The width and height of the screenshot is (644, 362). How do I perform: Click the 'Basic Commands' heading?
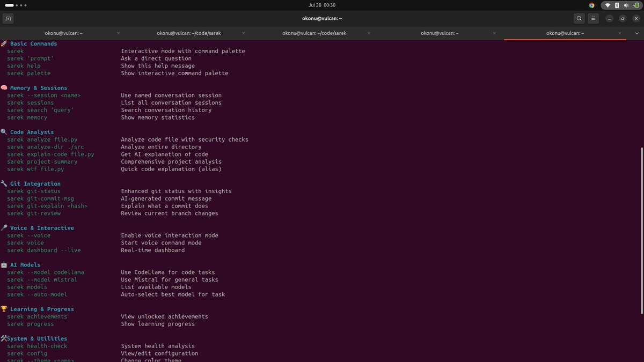tap(33, 44)
